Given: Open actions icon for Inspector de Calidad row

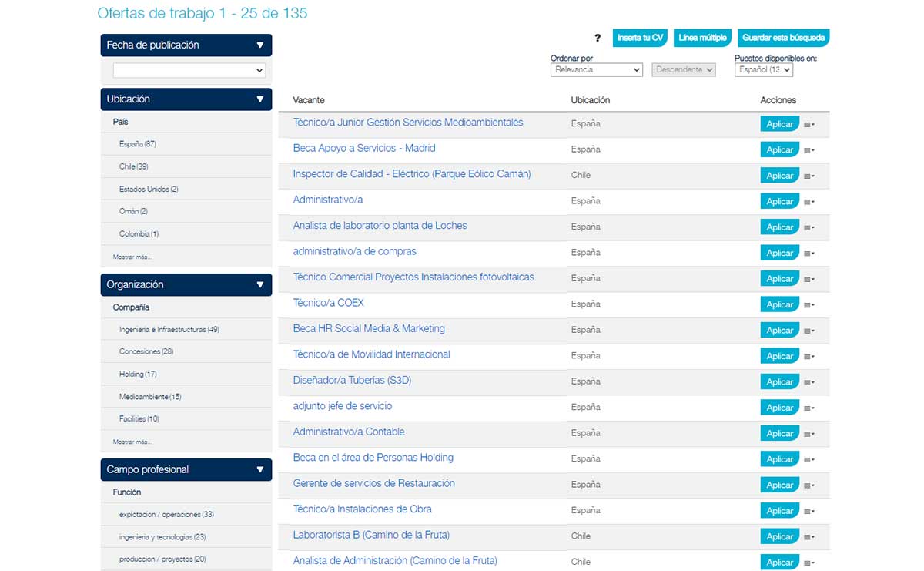Looking at the screenshot, I should [807, 175].
